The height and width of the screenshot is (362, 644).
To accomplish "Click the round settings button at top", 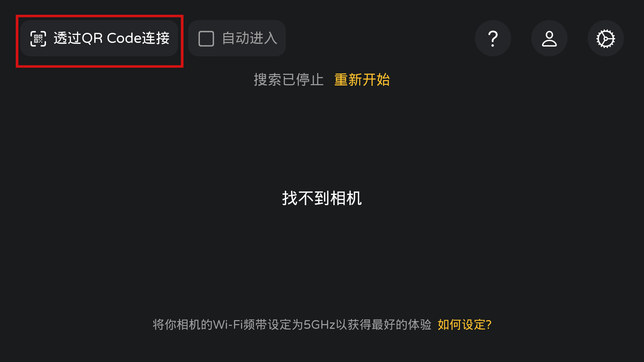I will (605, 38).
